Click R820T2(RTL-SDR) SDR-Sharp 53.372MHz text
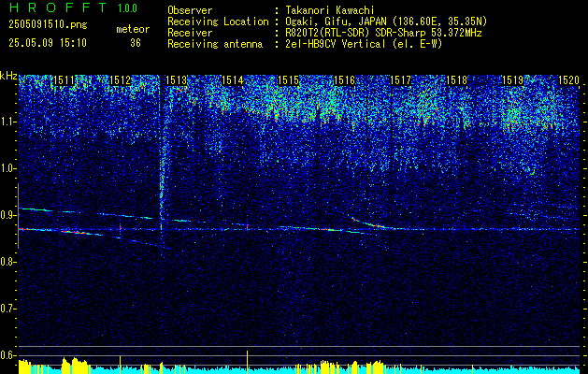 coord(383,33)
